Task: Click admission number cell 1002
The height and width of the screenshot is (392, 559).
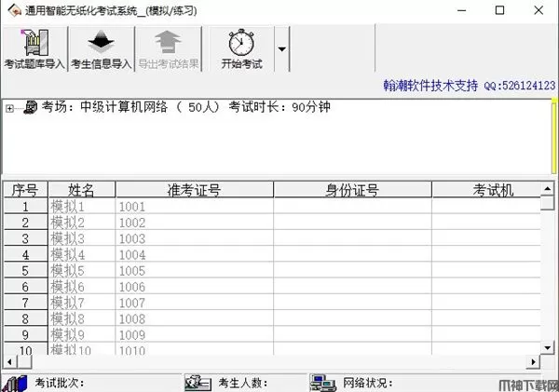Action: tap(195, 223)
